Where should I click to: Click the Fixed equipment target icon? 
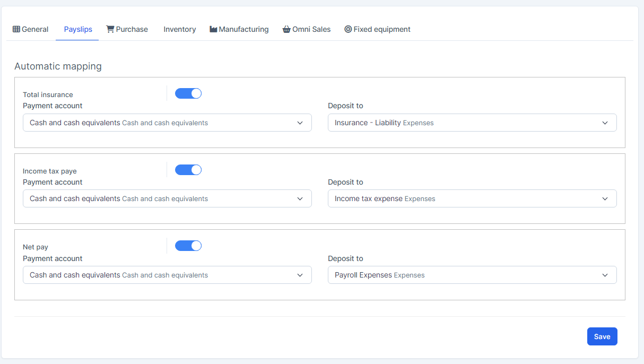click(x=348, y=29)
